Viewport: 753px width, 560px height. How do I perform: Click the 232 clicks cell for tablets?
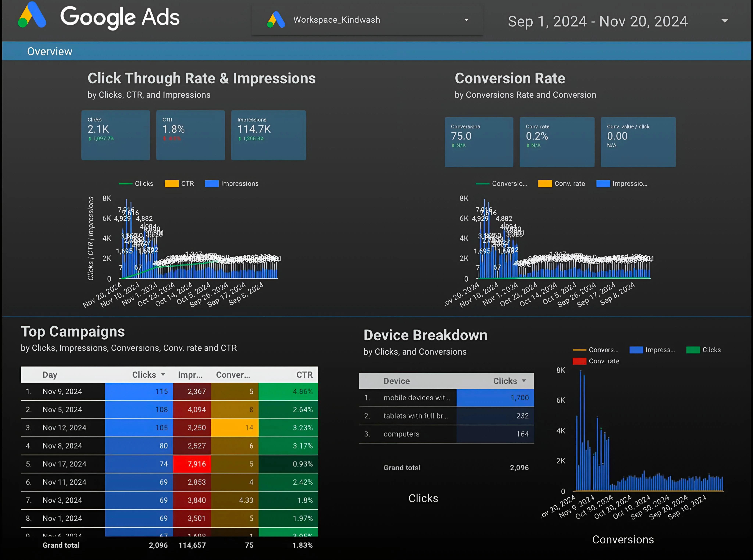[x=495, y=416]
